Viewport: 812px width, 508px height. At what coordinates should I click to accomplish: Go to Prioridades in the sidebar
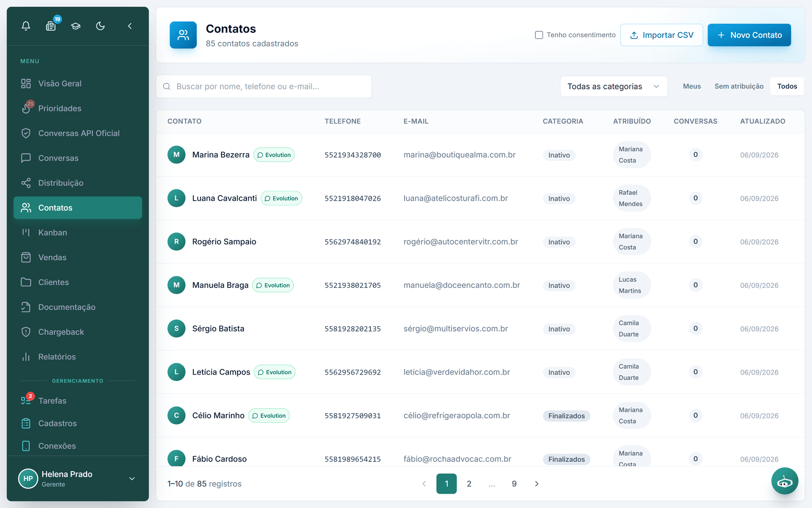click(78, 108)
